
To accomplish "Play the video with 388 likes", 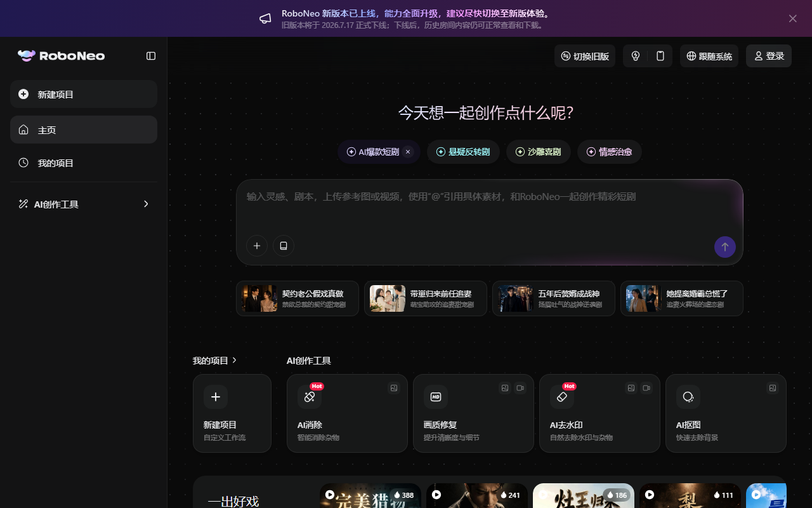I will 330,494.
